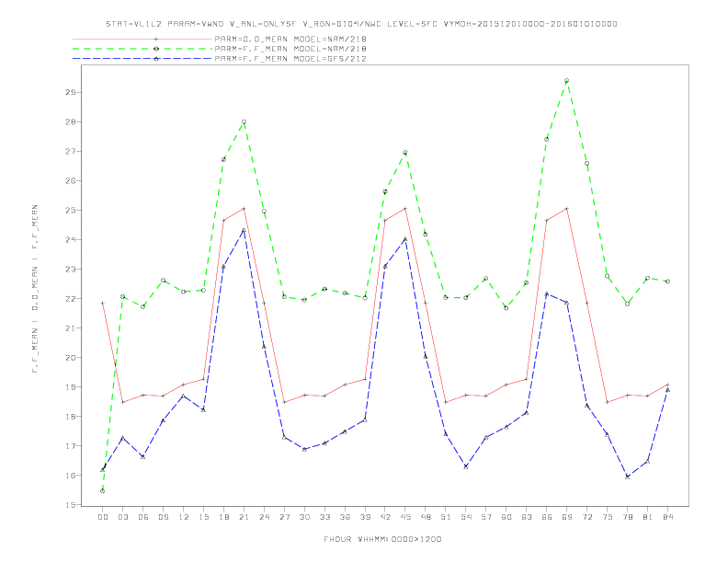Click x-axis tick label 12

[x=184, y=517]
